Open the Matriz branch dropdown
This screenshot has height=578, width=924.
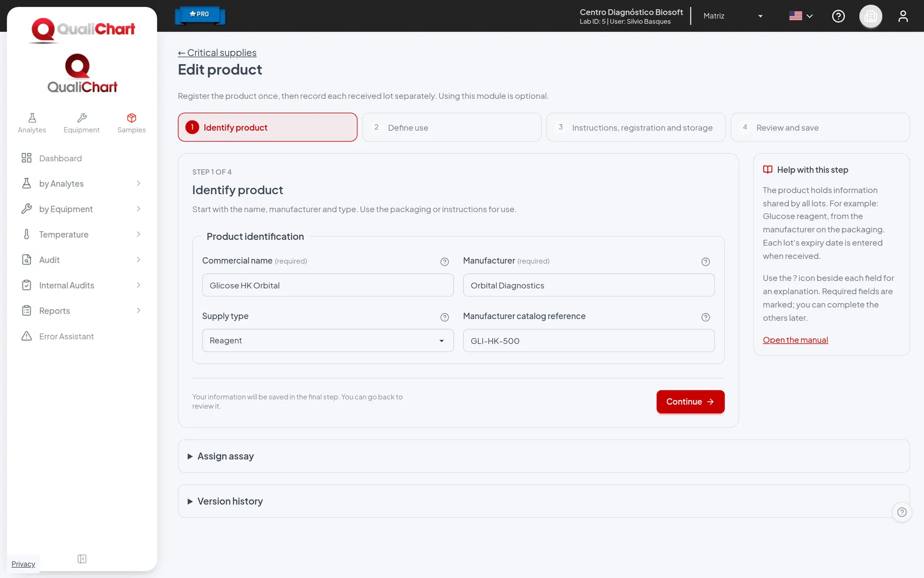[x=733, y=16]
